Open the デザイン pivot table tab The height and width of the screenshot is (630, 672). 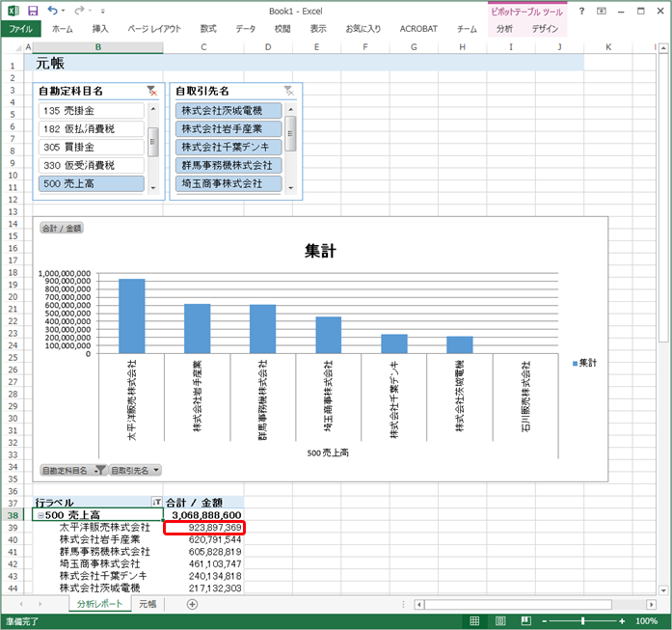[x=545, y=29]
